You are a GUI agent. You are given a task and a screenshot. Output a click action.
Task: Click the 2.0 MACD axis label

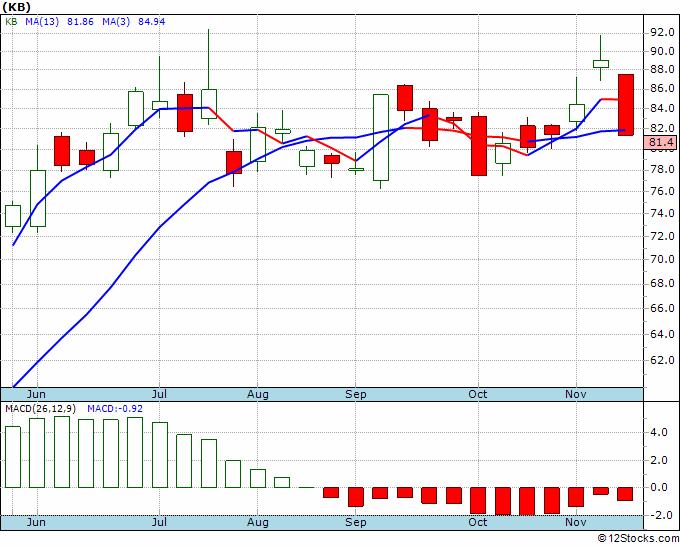659,461
